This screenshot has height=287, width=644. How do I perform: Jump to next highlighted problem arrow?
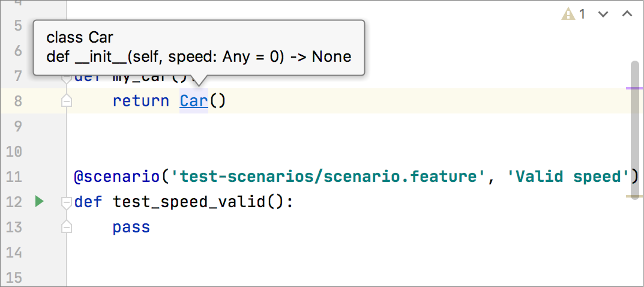603,14
